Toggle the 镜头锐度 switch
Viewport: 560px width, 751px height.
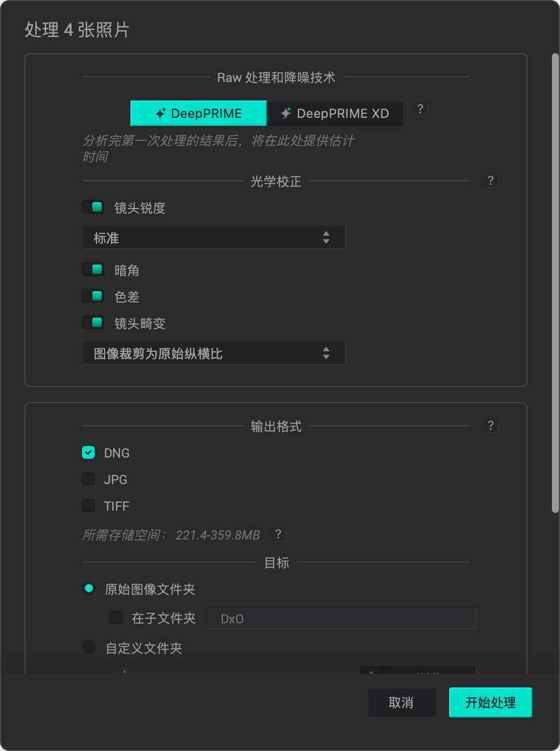point(93,207)
